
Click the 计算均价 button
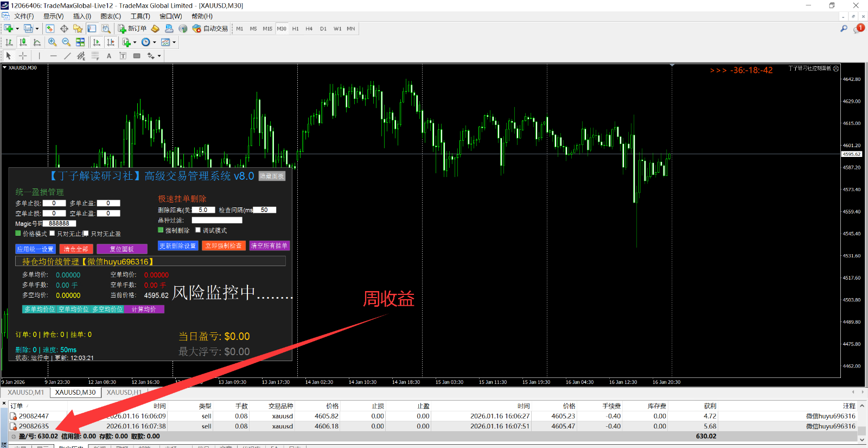pyautogui.click(x=144, y=309)
